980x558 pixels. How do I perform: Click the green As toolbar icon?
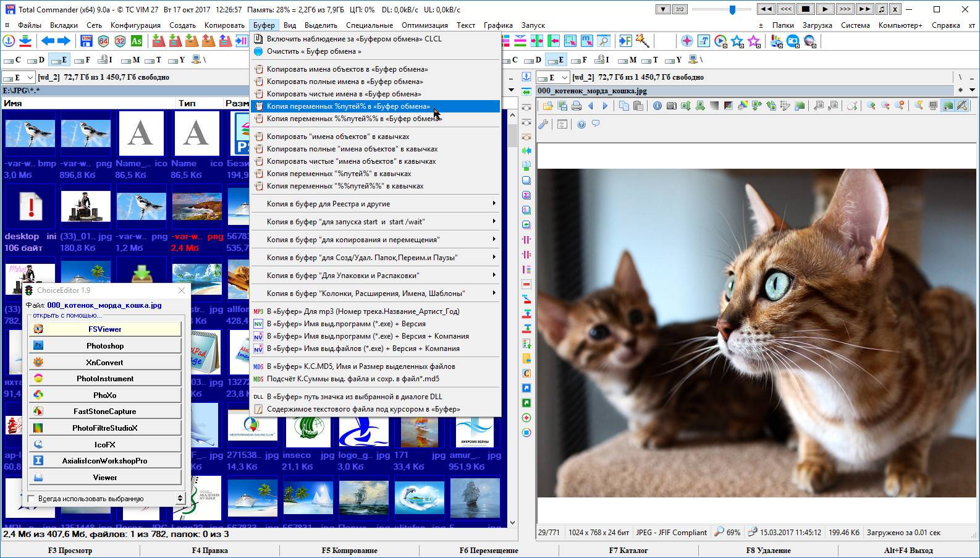[x=137, y=41]
